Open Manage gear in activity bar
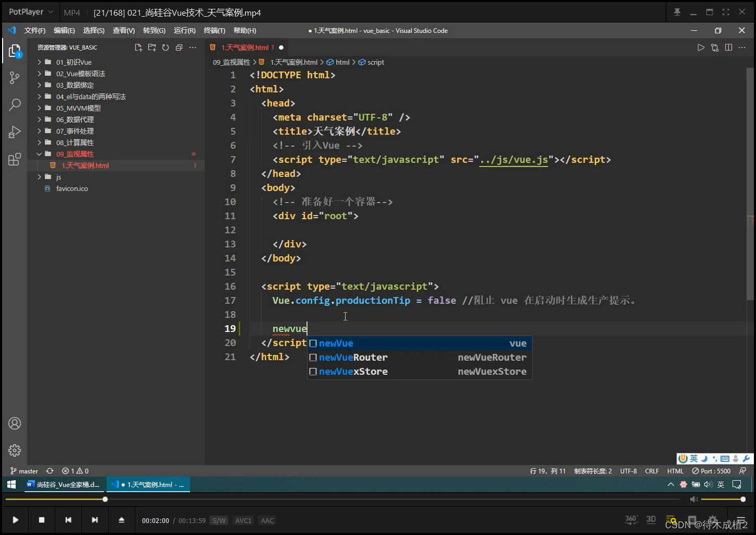This screenshot has height=535, width=756. (15, 450)
